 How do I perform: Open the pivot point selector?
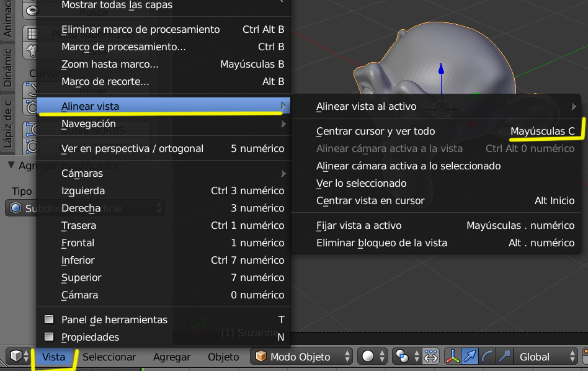[x=406, y=356]
